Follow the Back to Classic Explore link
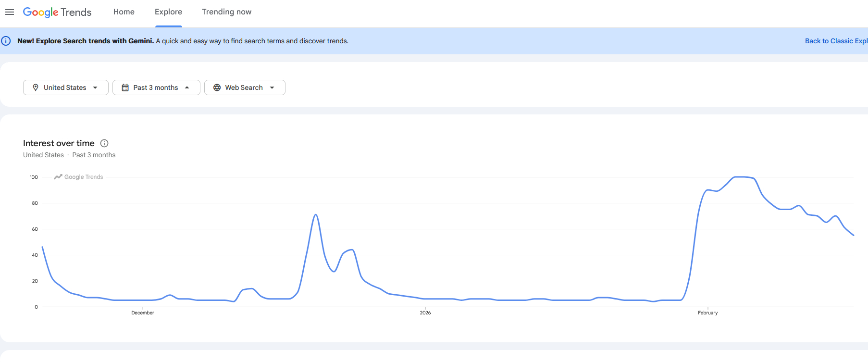 (836, 41)
